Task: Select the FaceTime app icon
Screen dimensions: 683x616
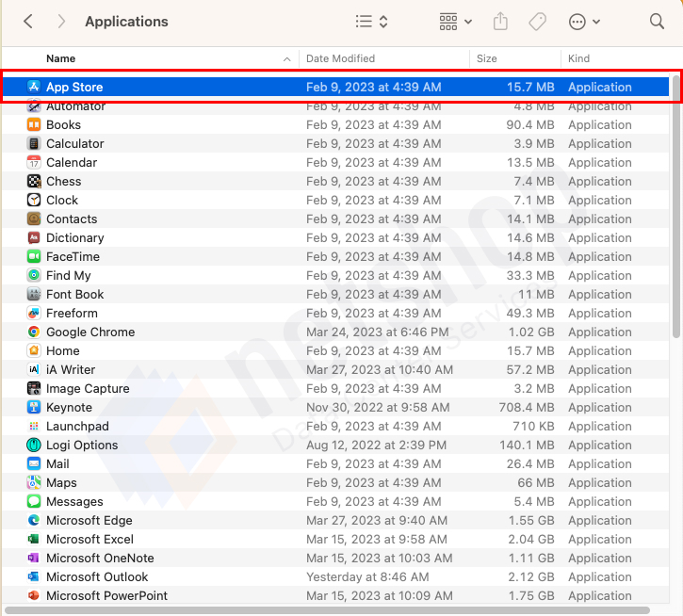Action: (x=34, y=256)
